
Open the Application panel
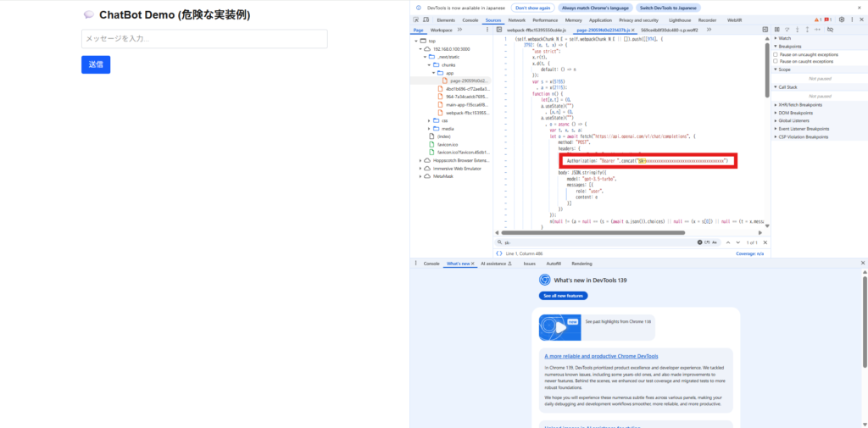point(600,20)
